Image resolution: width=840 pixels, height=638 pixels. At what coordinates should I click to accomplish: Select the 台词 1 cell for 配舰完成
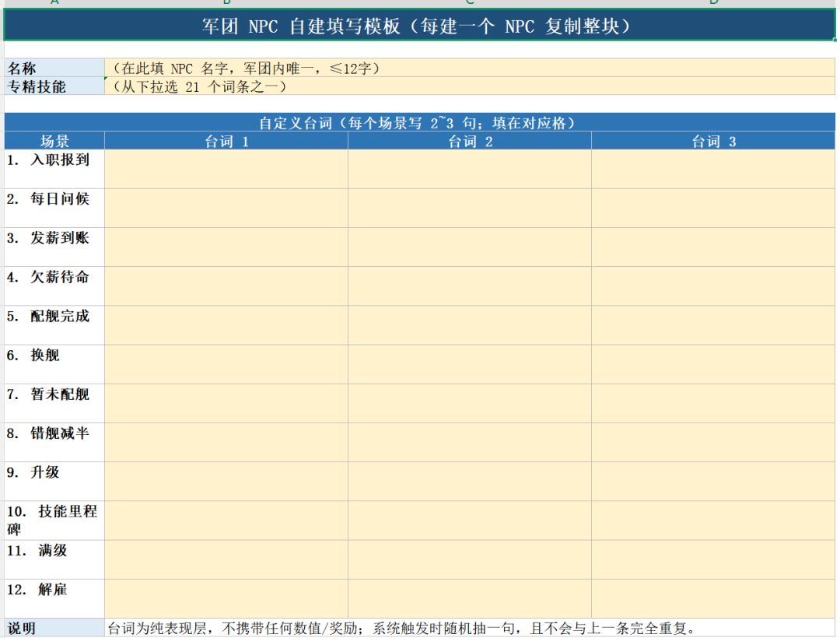(x=226, y=326)
